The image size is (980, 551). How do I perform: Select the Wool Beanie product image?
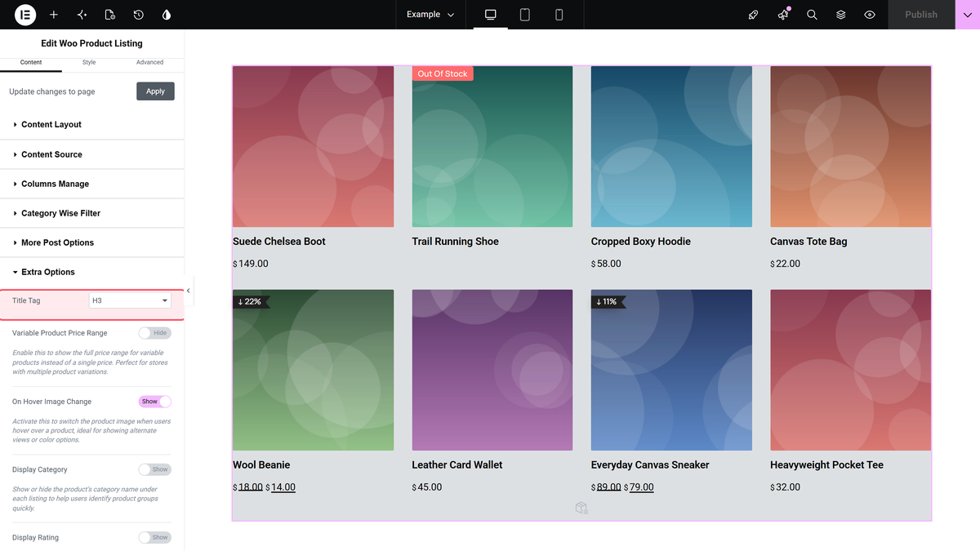tap(313, 370)
